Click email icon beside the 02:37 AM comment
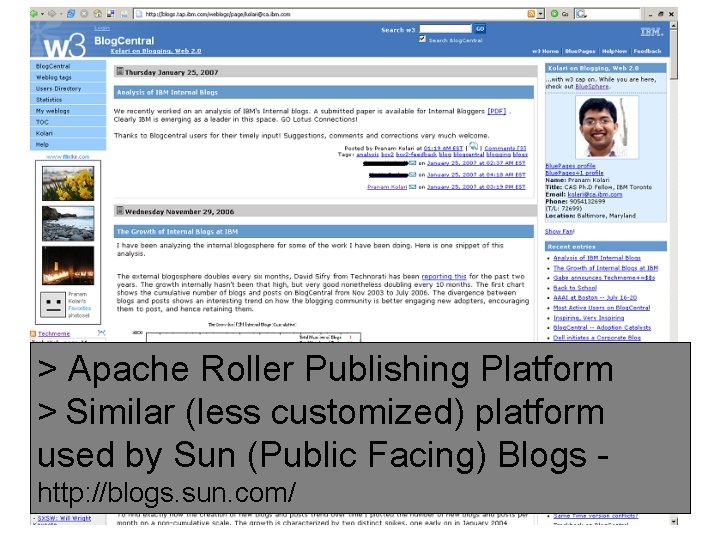 point(412,163)
